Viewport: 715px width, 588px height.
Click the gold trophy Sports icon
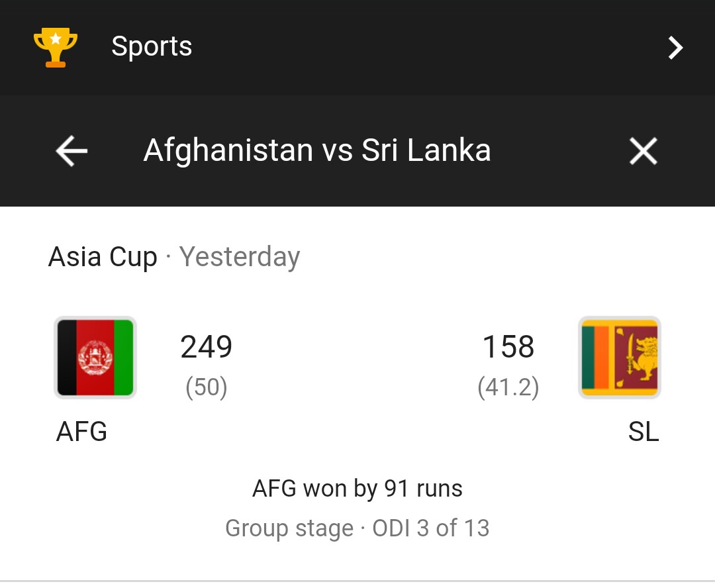pos(56,48)
